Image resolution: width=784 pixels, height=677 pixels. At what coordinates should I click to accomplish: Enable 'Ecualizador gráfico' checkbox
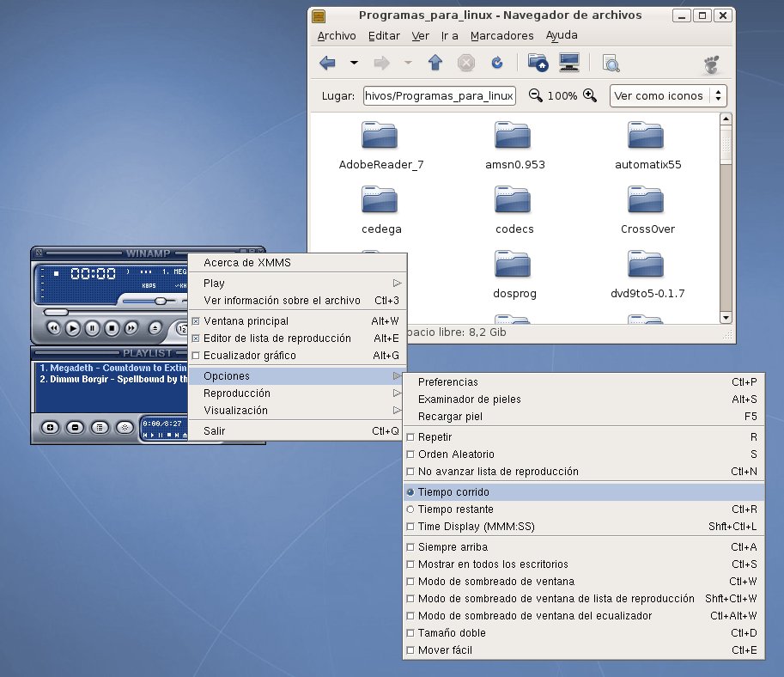coord(196,356)
